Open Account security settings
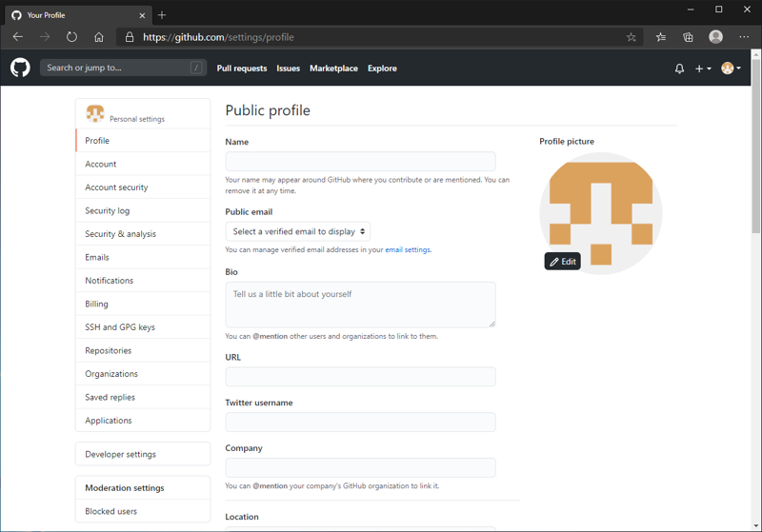 click(x=143, y=187)
